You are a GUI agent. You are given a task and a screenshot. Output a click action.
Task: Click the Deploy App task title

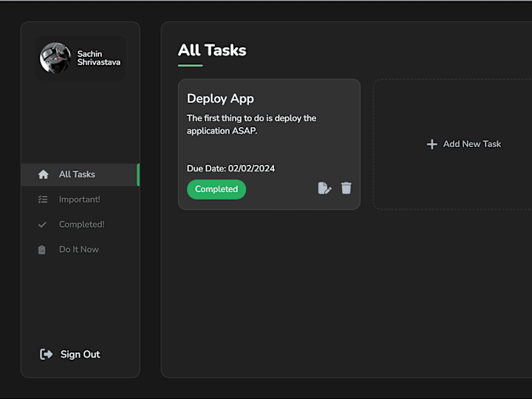[x=220, y=99]
